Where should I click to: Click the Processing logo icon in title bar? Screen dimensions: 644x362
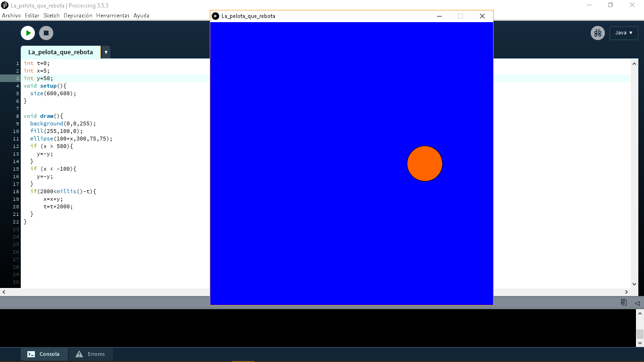[x=5, y=6]
